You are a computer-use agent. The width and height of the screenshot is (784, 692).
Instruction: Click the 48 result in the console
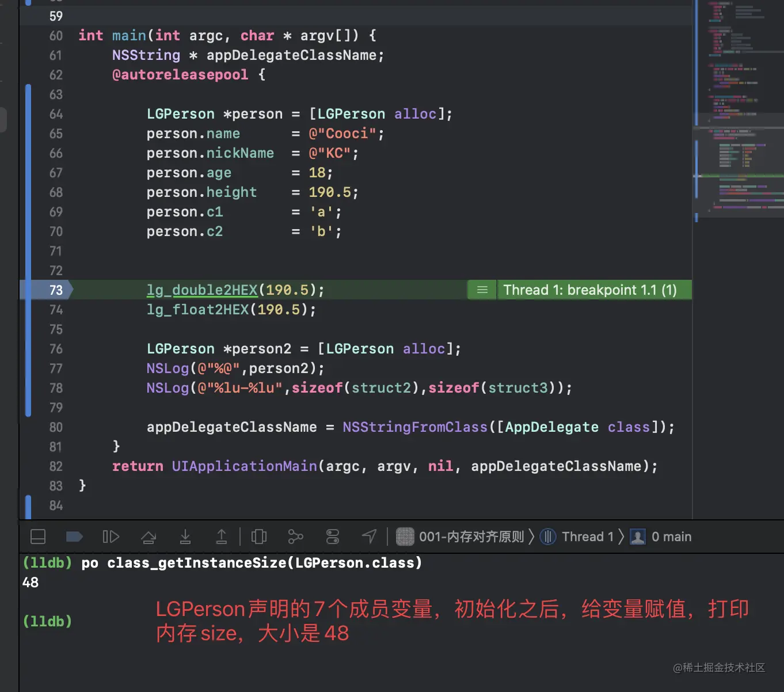[30, 582]
